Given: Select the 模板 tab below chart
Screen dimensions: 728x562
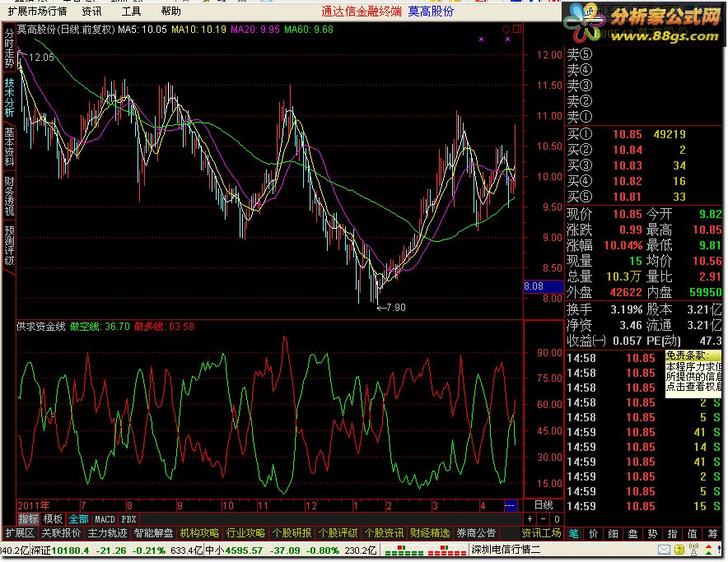Looking at the screenshot, I should tap(53, 519).
